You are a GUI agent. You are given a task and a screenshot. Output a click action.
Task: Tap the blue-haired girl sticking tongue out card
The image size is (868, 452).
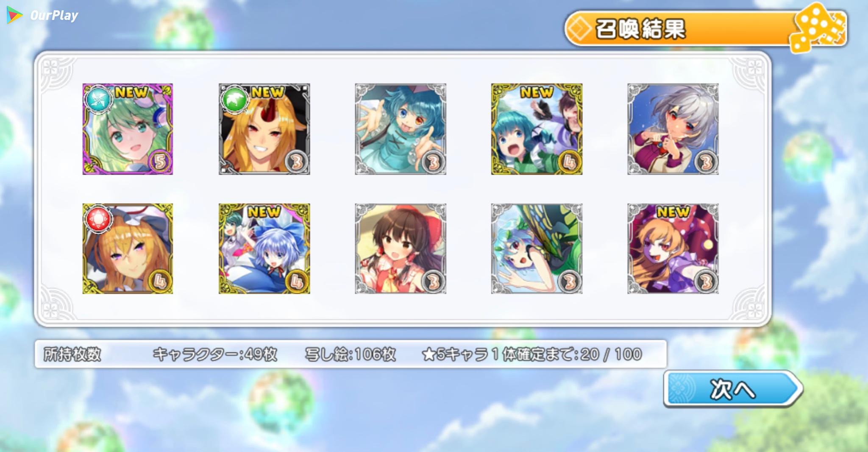(x=401, y=129)
